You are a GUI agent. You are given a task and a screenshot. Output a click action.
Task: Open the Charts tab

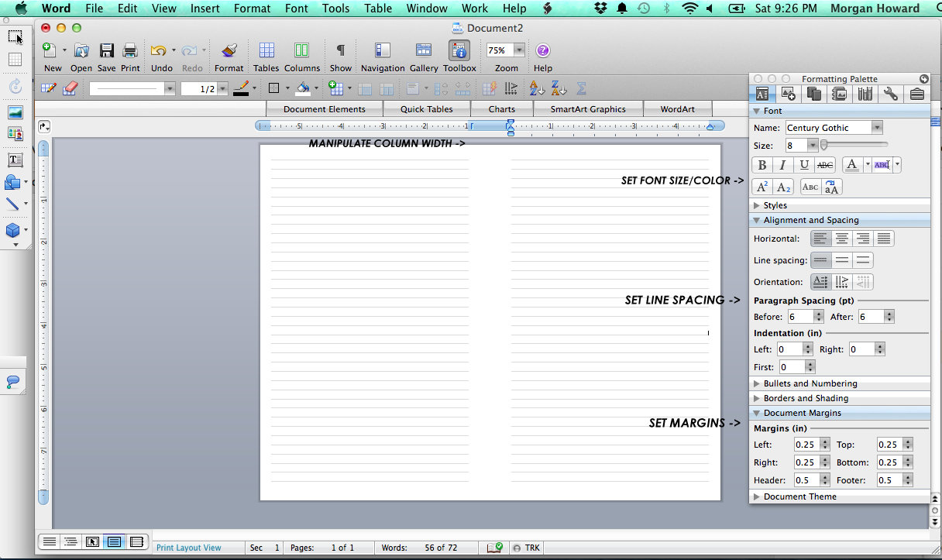[502, 109]
